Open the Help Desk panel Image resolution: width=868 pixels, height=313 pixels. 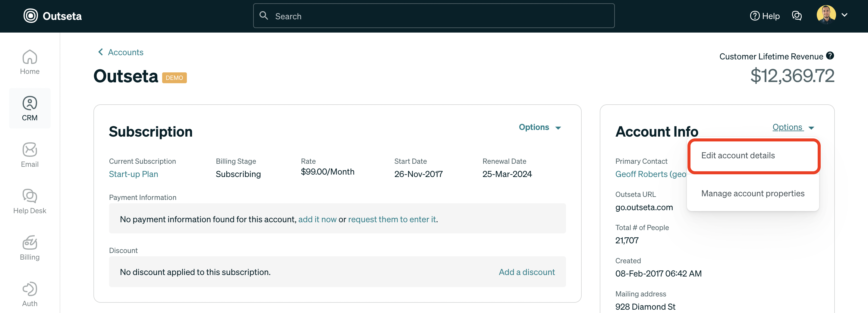tap(30, 201)
